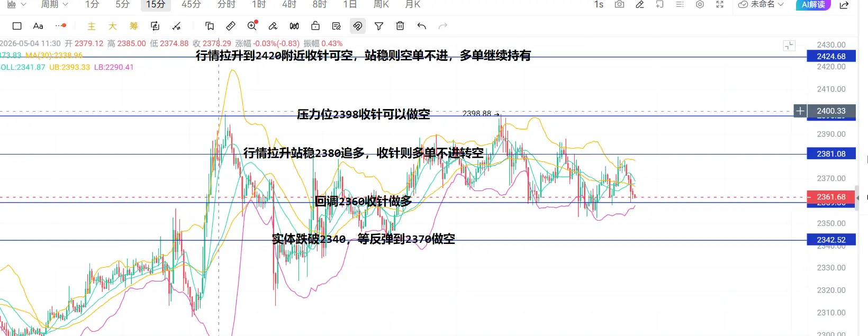868x336 pixels.
Task: Select the 15分 timeframe tab
Action: click(156, 4)
